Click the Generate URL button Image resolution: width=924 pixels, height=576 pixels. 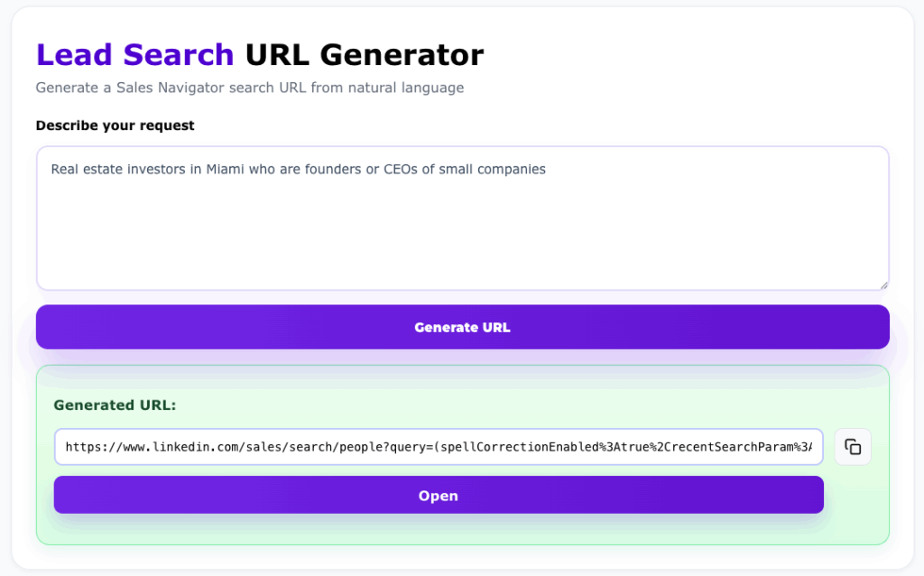462,327
